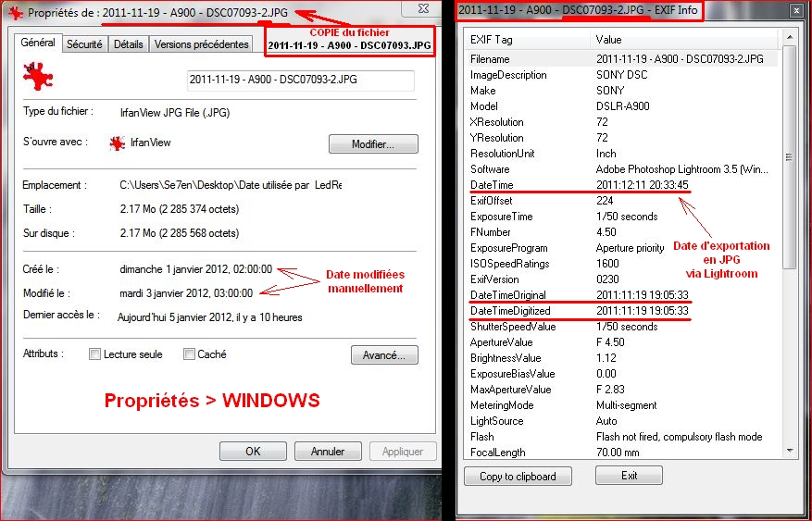Image resolution: width=812 pixels, height=521 pixels.
Task: Select the Général tab
Action: (38, 43)
